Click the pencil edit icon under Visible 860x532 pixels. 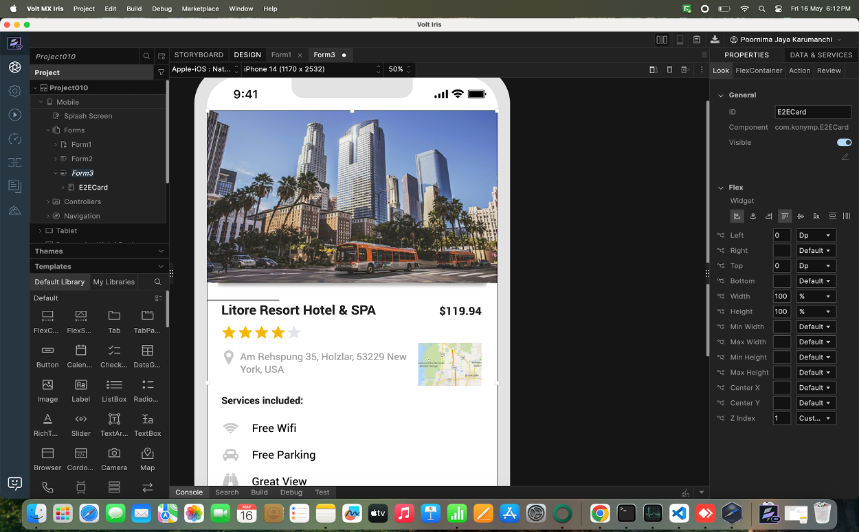(x=845, y=157)
